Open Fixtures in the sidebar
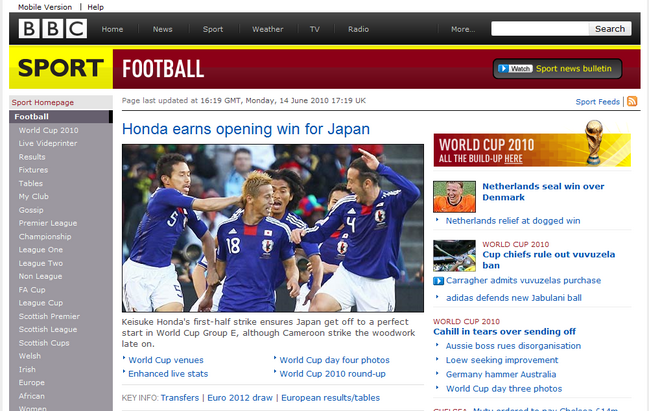 click(x=33, y=170)
